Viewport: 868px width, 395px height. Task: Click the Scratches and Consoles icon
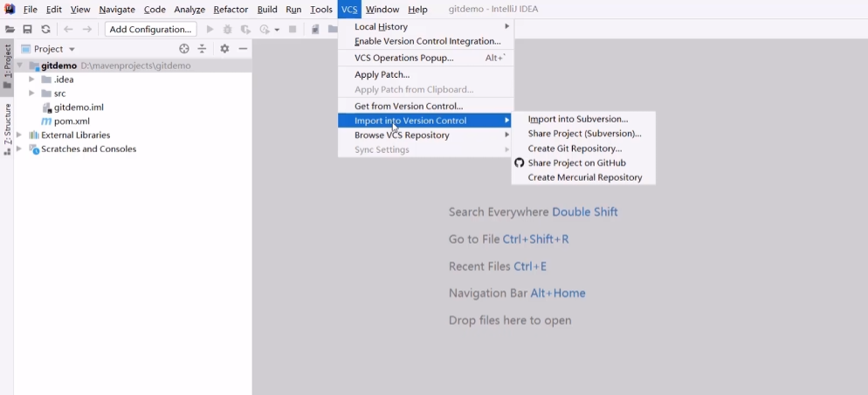[x=34, y=149]
